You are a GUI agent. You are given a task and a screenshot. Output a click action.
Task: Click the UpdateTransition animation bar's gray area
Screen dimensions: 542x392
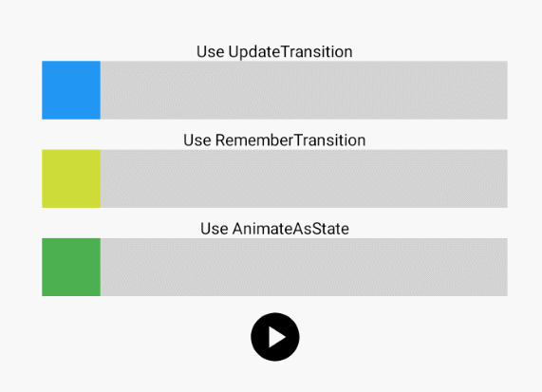304,90
